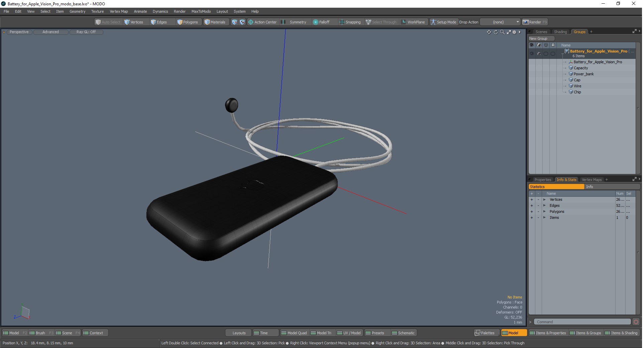Switch to UV / Model layout

[x=349, y=333]
